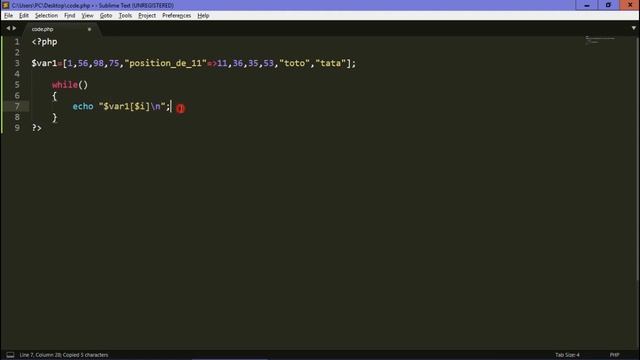The image size is (640, 360).
Task: Click line number 3 in gutter
Action: point(17,63)
